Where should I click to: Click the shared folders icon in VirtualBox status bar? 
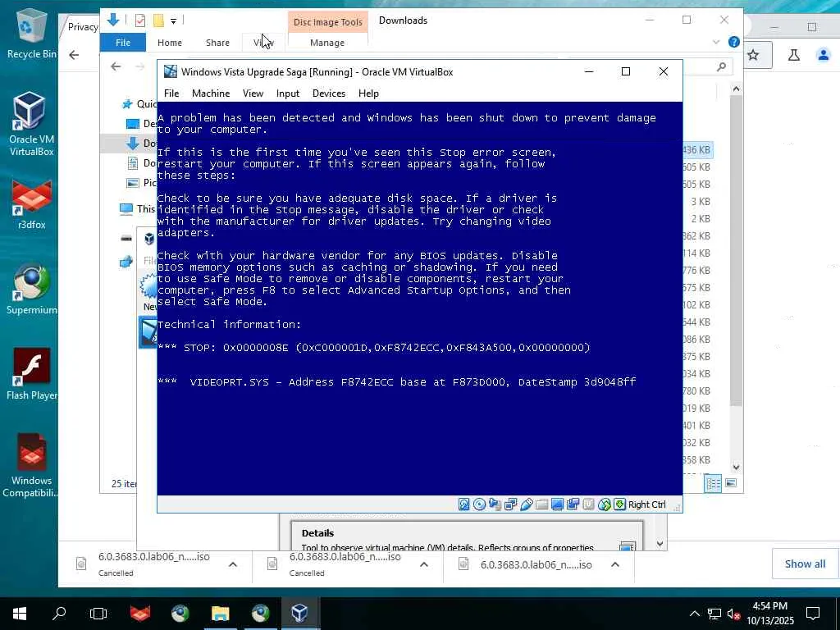(x=541, y=504)
